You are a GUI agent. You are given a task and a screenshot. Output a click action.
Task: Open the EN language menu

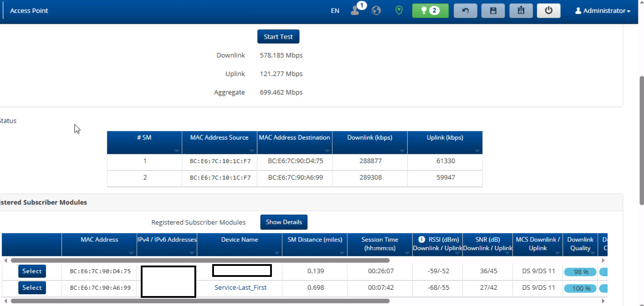pos(335,11)
